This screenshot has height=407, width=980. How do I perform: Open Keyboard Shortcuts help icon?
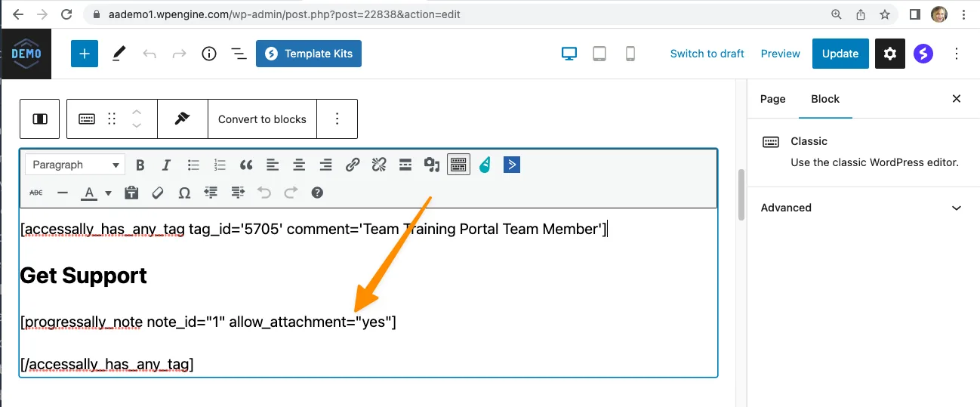tap(317, 193)
